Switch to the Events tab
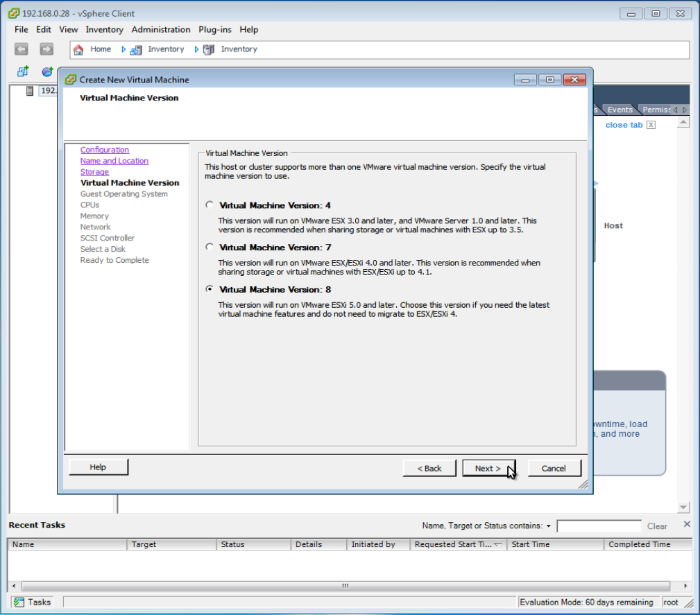The image size is (700, 615). [x=620, y=110]
